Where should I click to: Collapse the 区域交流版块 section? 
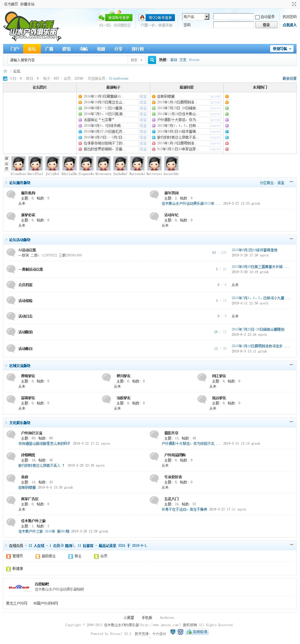click(x=291, y=365)
